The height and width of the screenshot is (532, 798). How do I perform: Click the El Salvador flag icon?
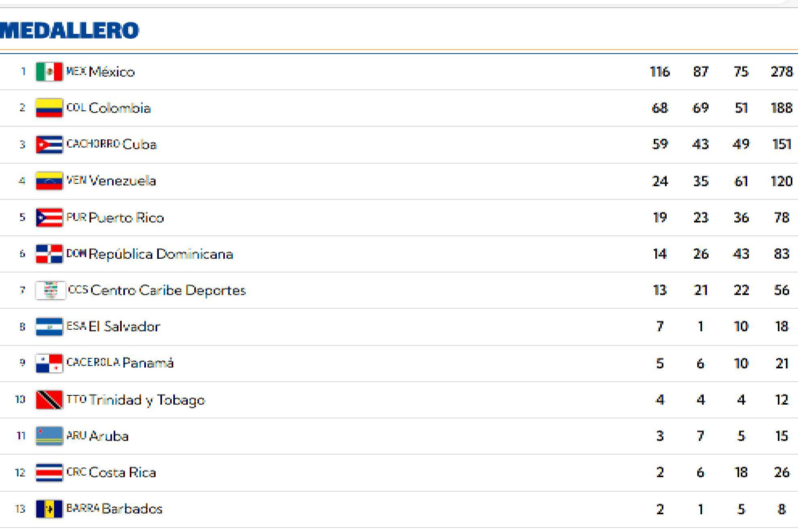pyautogui.click(x=49, y=326)
